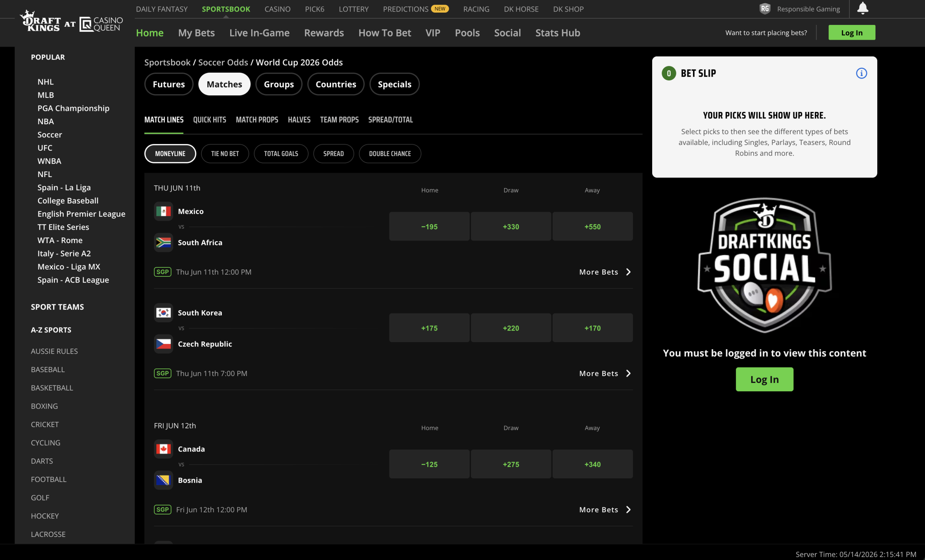Click the Canada flag icon
The height and width of the screenshot is (560, 925).
[x=163, y=449]
